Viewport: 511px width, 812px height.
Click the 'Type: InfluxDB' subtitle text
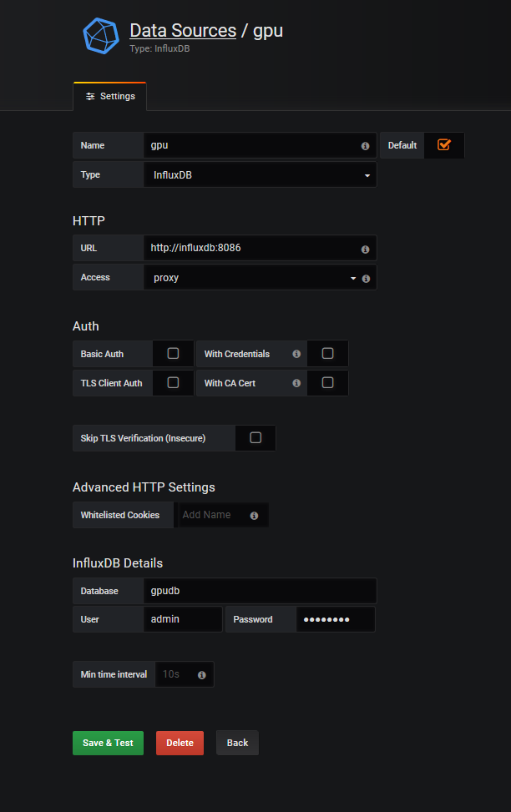[x=159, y=48]
